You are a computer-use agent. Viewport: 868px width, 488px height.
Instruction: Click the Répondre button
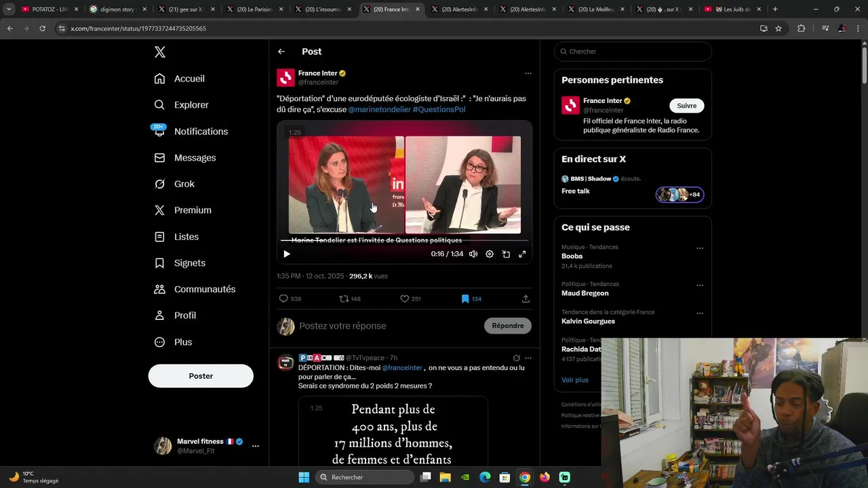point(508,326)
